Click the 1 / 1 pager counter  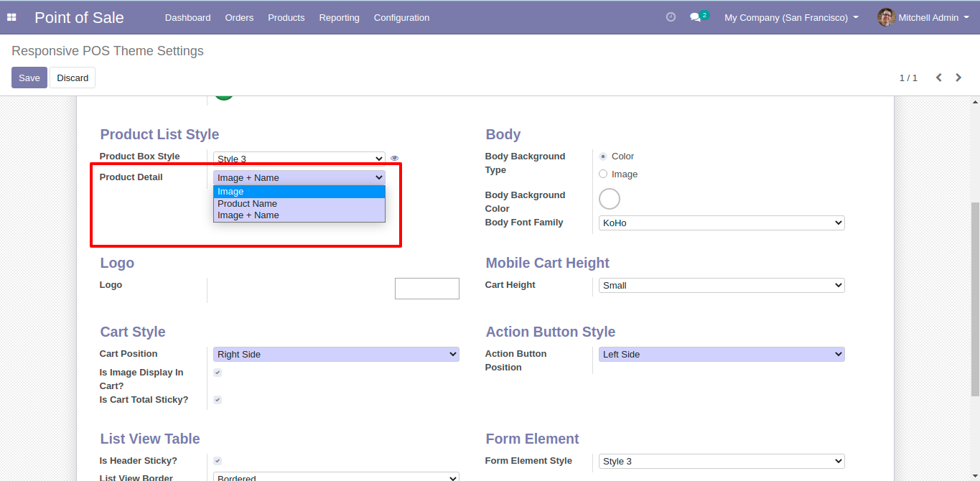[x=908, y=78]
